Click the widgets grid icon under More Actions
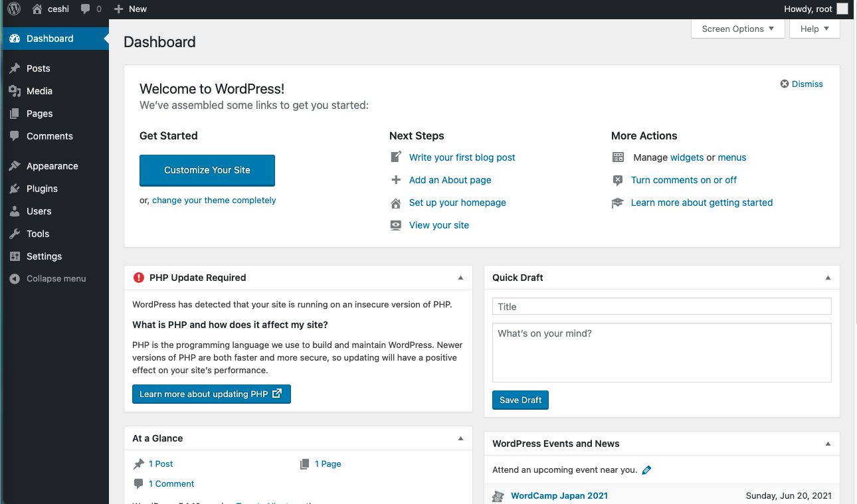857x504 pixels. coord(618,157)
